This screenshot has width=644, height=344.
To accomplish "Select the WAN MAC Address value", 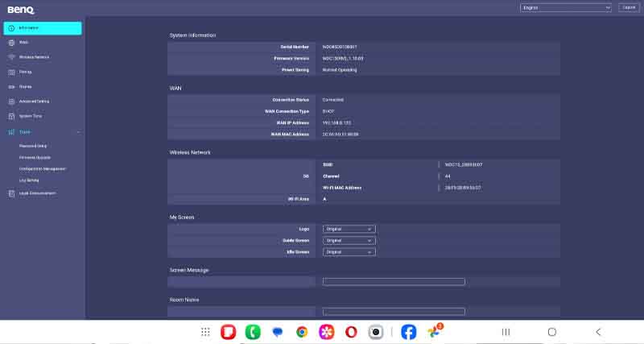I will click(341, 135).
